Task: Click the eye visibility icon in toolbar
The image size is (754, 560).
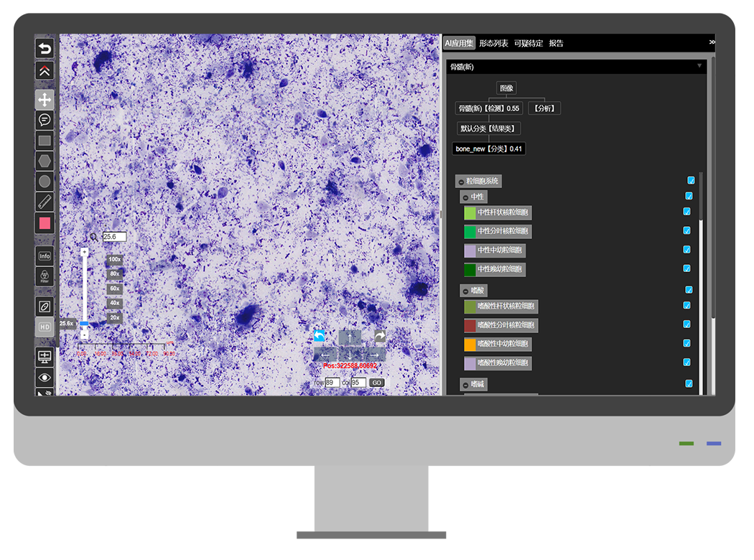Action: (x=45, y=377)
